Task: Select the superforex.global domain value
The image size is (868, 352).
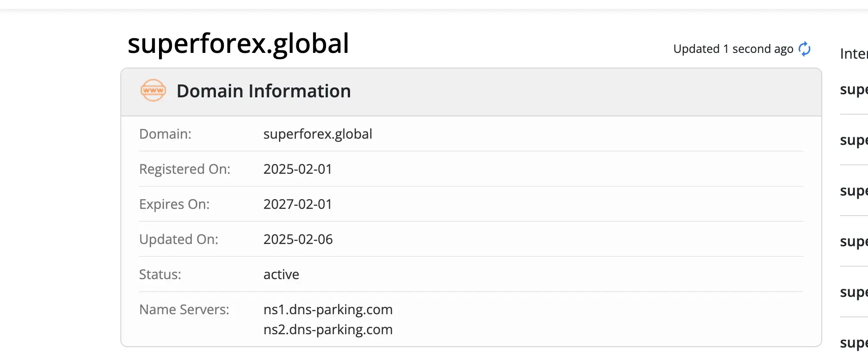Action: coord(318,134)
